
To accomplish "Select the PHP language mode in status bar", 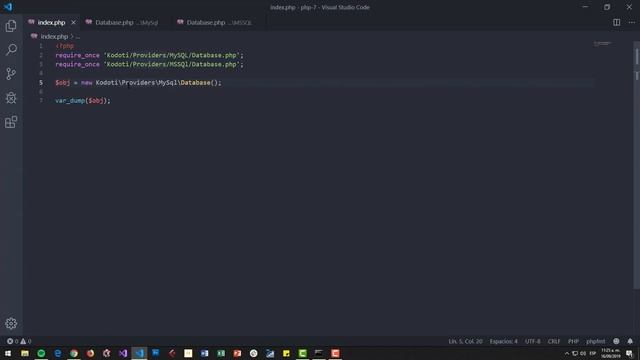I will (x=573, y=341).
